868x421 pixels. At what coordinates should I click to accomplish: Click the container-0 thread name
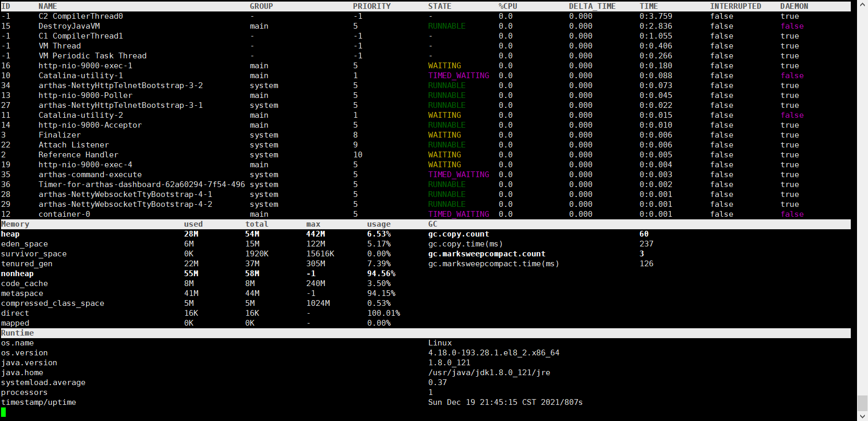point(65,214)
